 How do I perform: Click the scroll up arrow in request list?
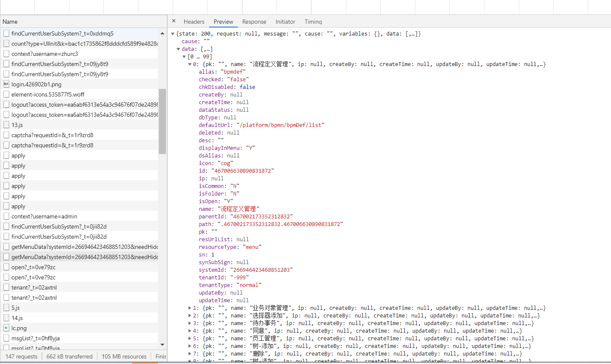coord(162,33)
